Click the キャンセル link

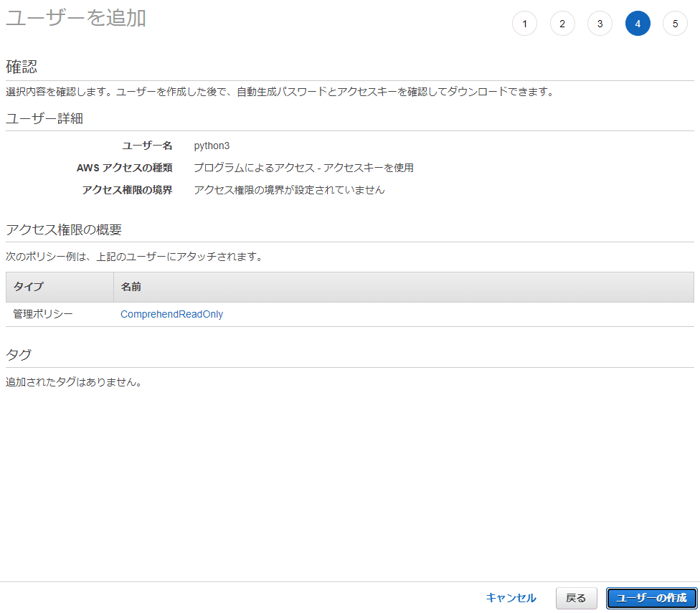[511, 598]
